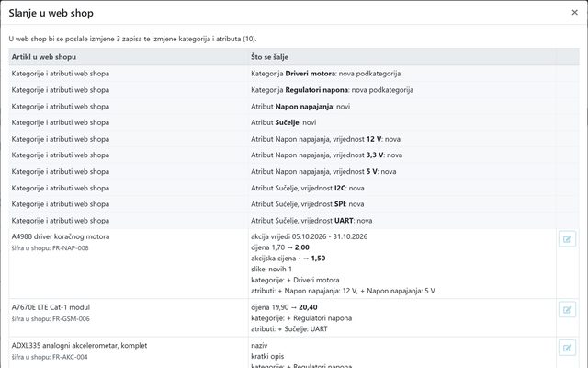Close the Slanje u web shop dialog
The width and height of the screenshot is (588, 368).
574,12
